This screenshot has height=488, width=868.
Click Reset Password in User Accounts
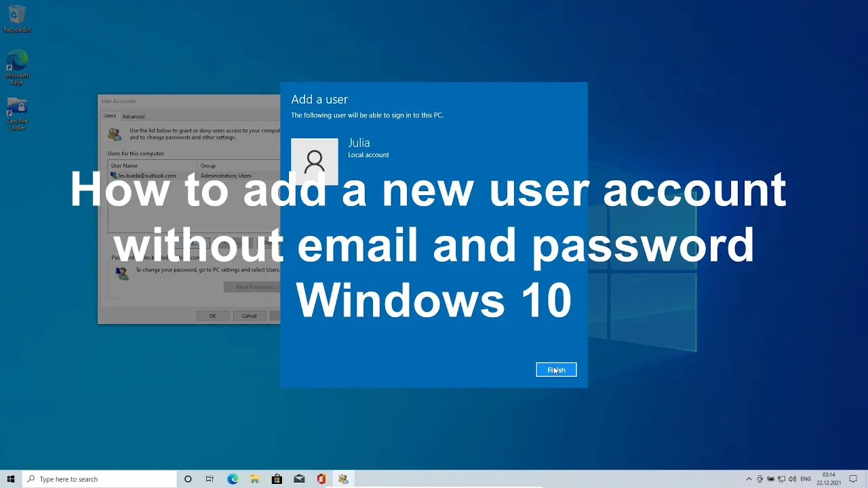click(252, 287)
